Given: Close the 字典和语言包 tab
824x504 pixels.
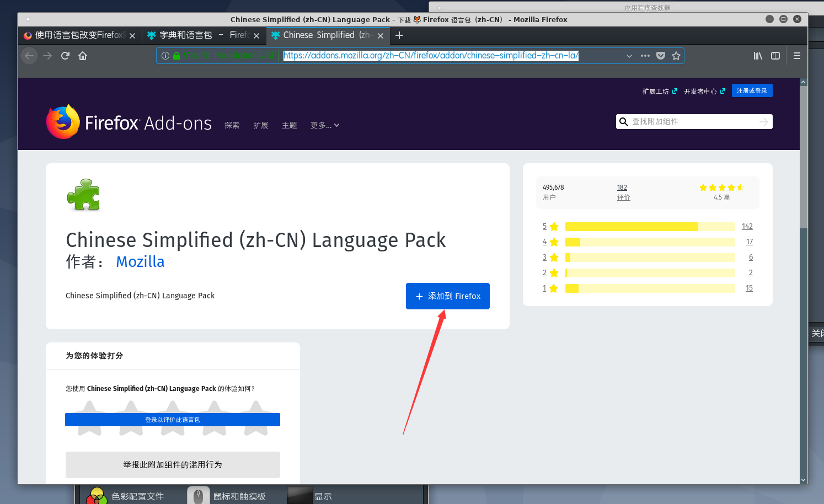Looking at the screenshot, I should (256, 36).
